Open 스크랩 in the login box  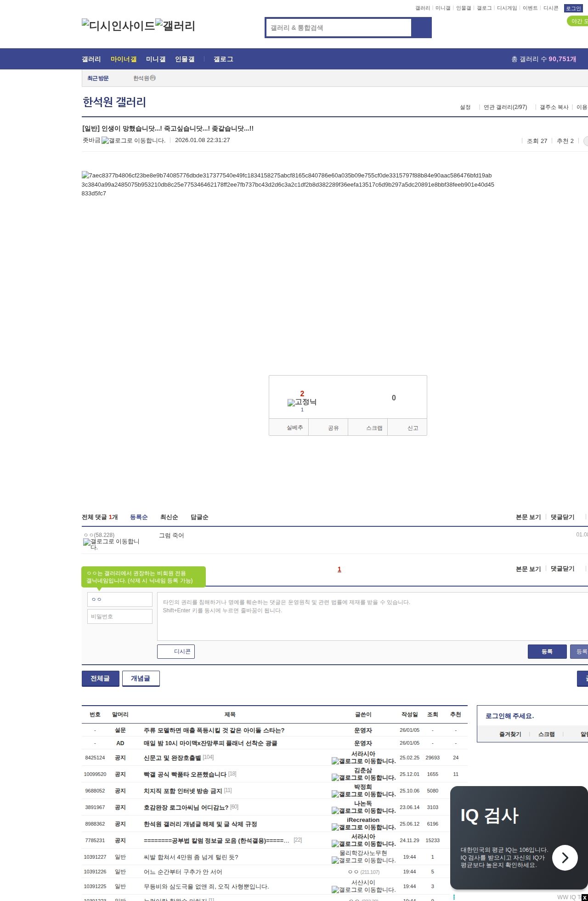(547, 734)
